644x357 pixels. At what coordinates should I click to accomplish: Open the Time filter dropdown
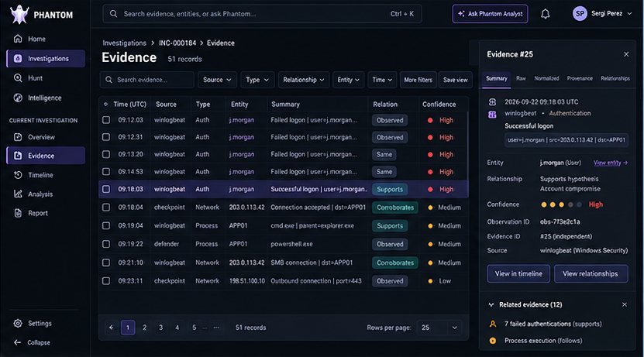pyautogui.click(x=382, y=80)
